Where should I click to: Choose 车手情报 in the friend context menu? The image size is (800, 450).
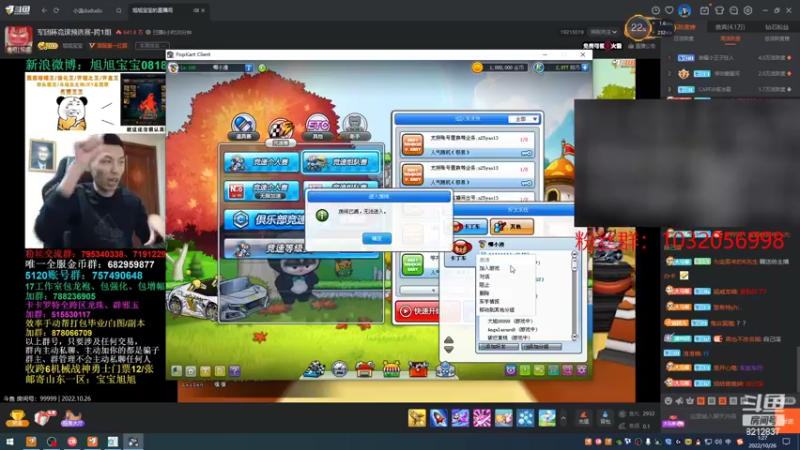489,302
